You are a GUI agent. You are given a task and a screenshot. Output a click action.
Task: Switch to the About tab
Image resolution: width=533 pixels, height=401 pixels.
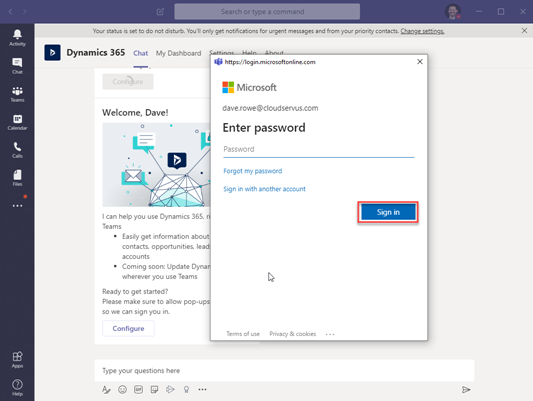[x=274, y=52]
